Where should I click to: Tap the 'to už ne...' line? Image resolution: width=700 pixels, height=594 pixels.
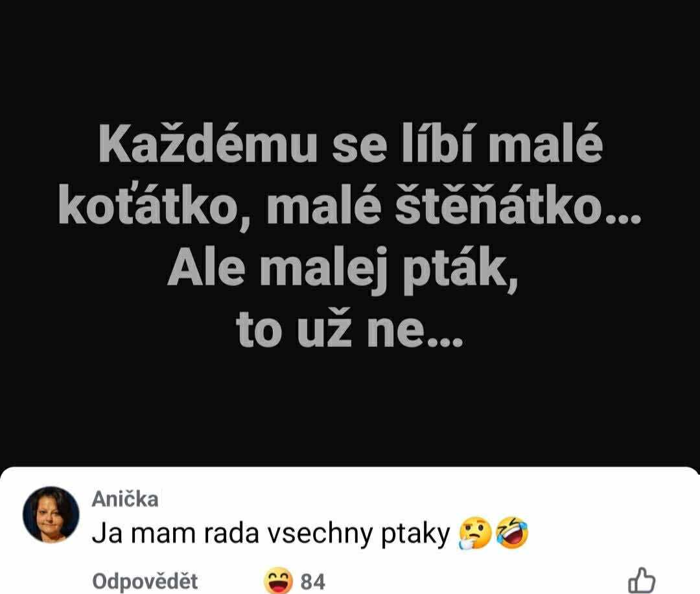click(349, 329)
